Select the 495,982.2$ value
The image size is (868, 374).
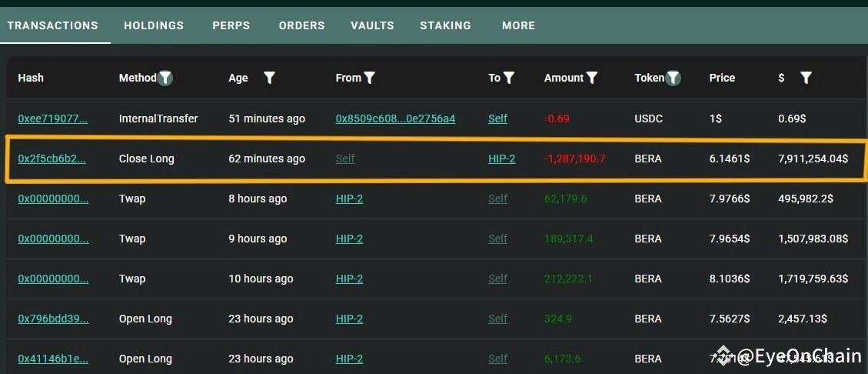coord(806,199)
